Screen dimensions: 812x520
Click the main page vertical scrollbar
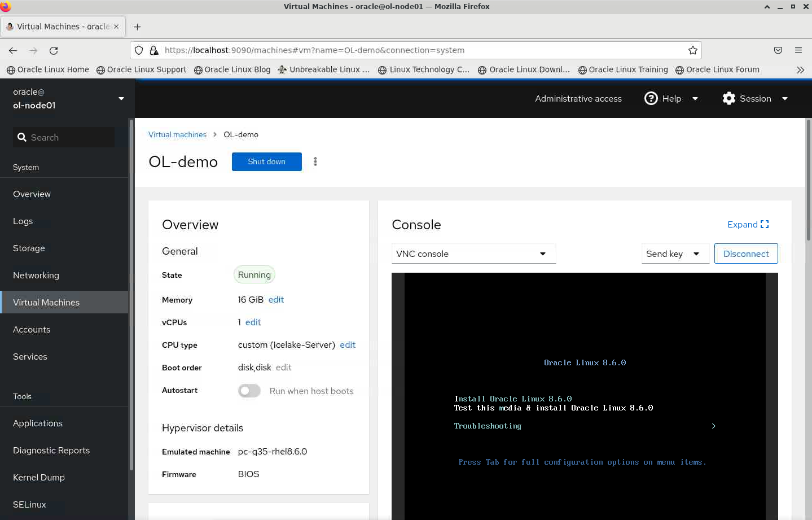click(x=808, y=181)
